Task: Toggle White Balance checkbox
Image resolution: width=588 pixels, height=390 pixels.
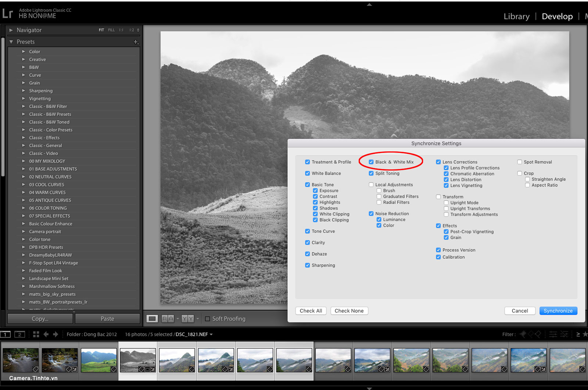Action: pyautogui.click(x=308, y=173)
